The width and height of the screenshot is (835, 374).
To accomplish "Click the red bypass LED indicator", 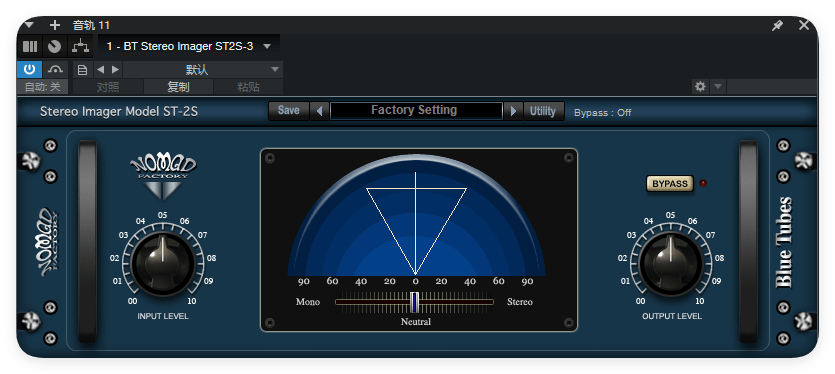I will point(703,184).
